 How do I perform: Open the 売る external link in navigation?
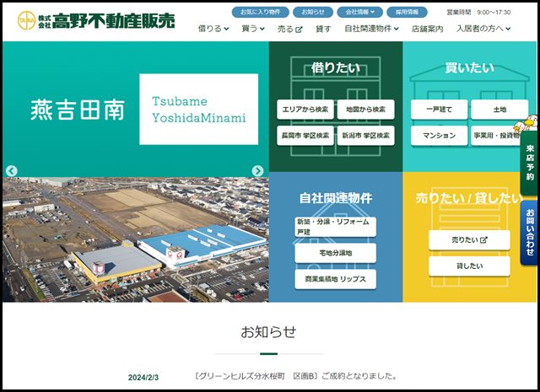click(290, 30)
